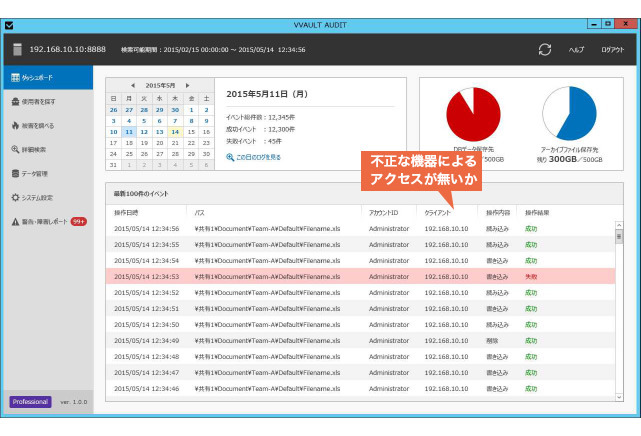Click the 最新100件のイベント panel heading
This screenshot has width=641, height=436.
(141, 194)
